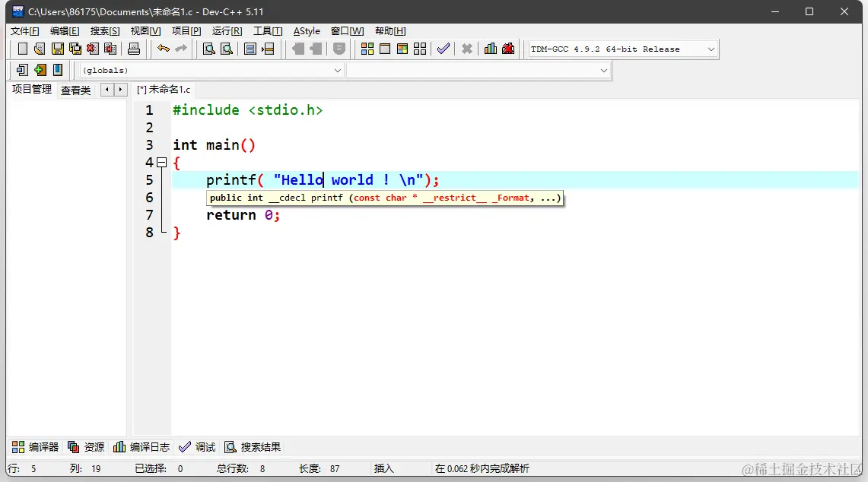
Task: Close current file toolbar icon
Action: [x=93, y=49]
